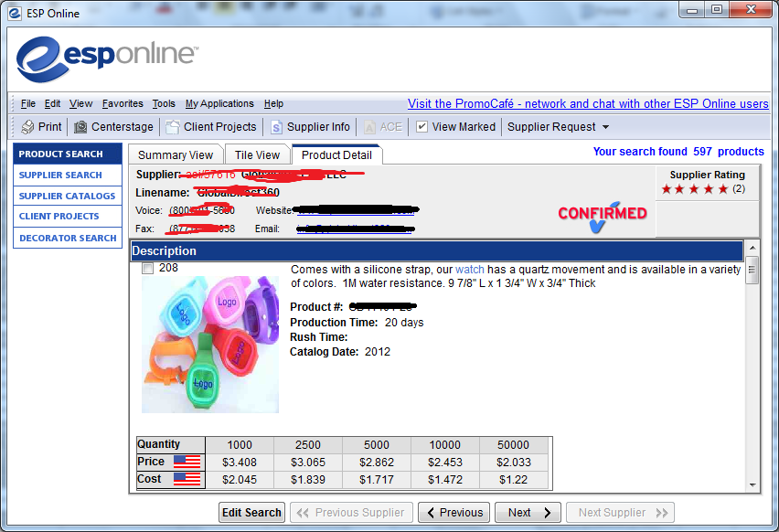The width and height of the screenshot is (779, 532).
Task: Open Supplier Search in the sidebar
Action: pos(68,175)
